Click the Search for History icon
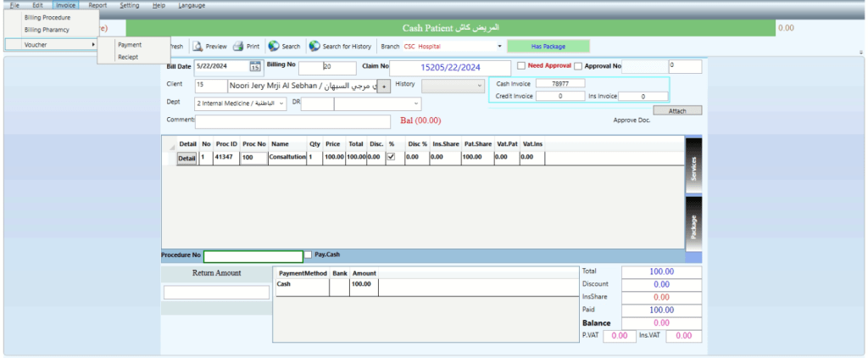 pyautogui.click(x=314, y=47)
